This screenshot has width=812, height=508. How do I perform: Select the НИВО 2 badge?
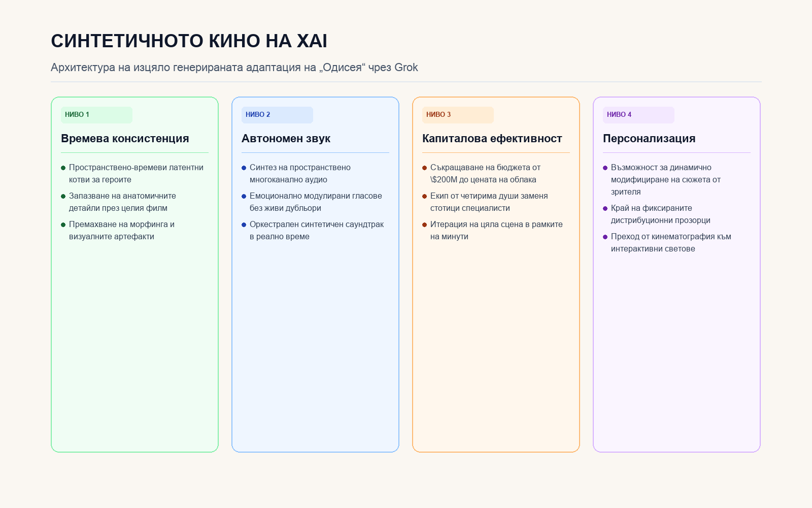click(277, 115)
